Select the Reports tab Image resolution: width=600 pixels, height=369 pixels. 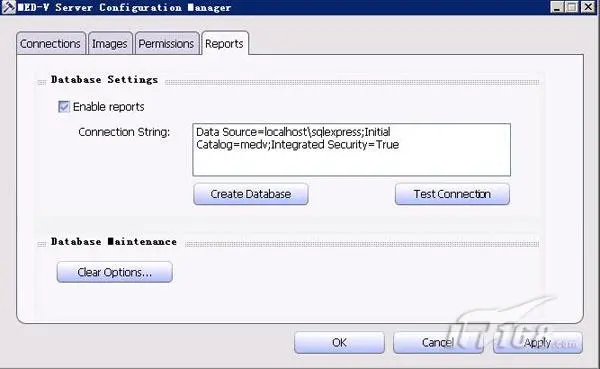pos(225,43)
